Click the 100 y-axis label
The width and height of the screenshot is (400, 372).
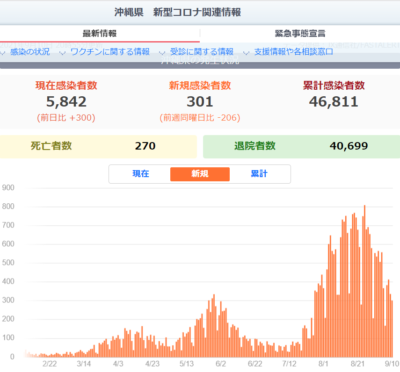click(x=8, y=338)
